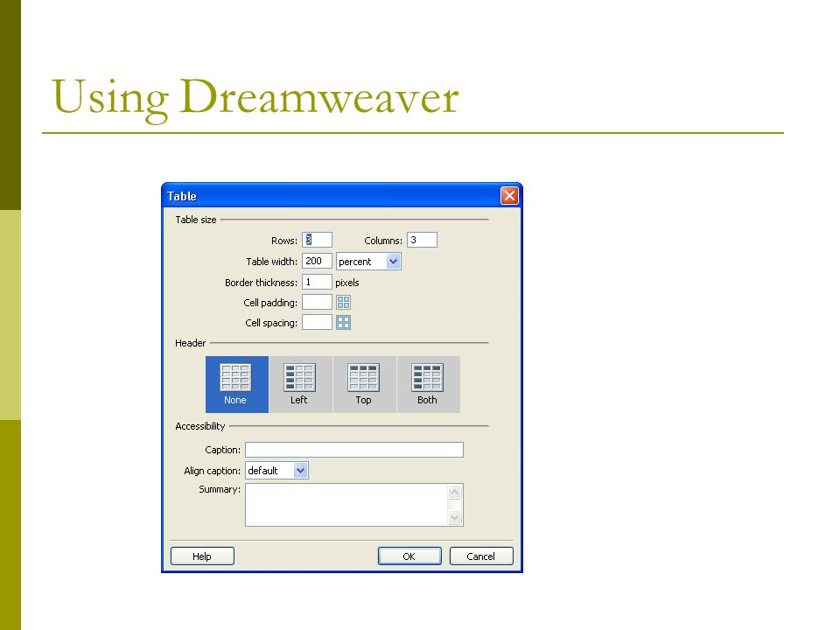This screenshot has height=630, width=840.
Task: Open the table width units dropdown
Action: tap(368, 262)
